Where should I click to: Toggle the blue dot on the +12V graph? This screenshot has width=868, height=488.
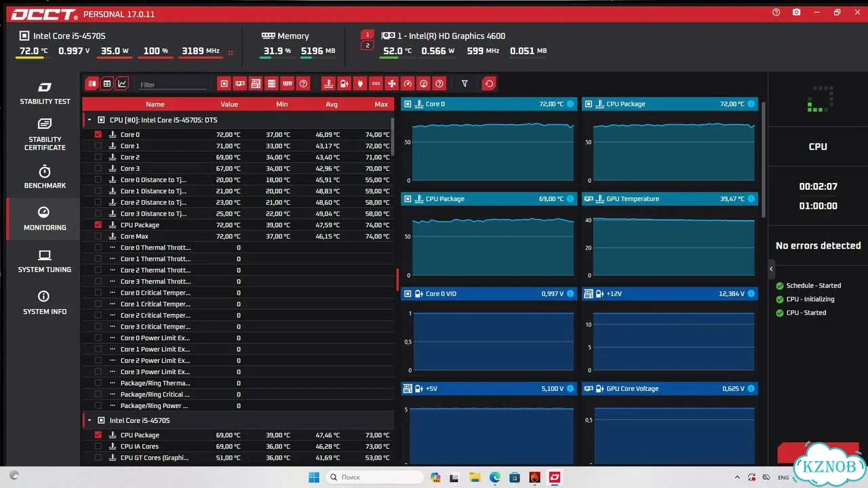[751, 293]
